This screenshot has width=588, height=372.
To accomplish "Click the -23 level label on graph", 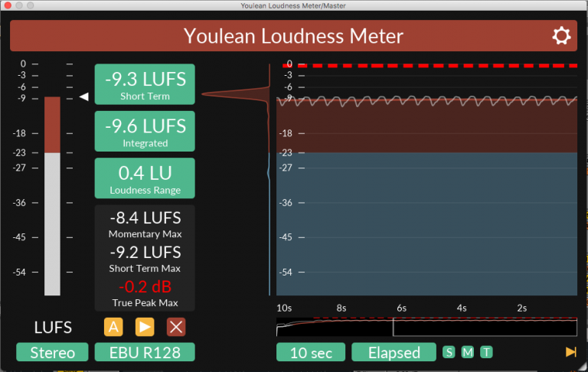I will pyautogui.click(x=286, y=152).
